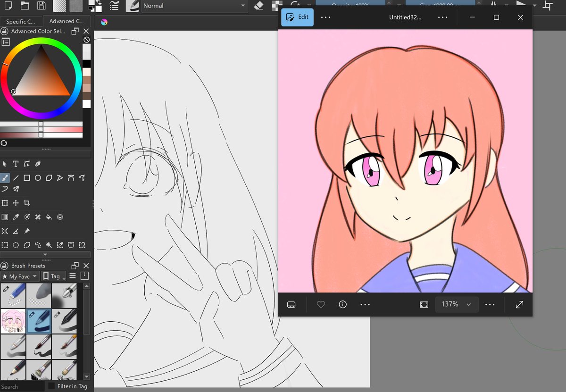Select the Edit Shapes tool
This screenshot has width=566, height=392.
point(27,164)
